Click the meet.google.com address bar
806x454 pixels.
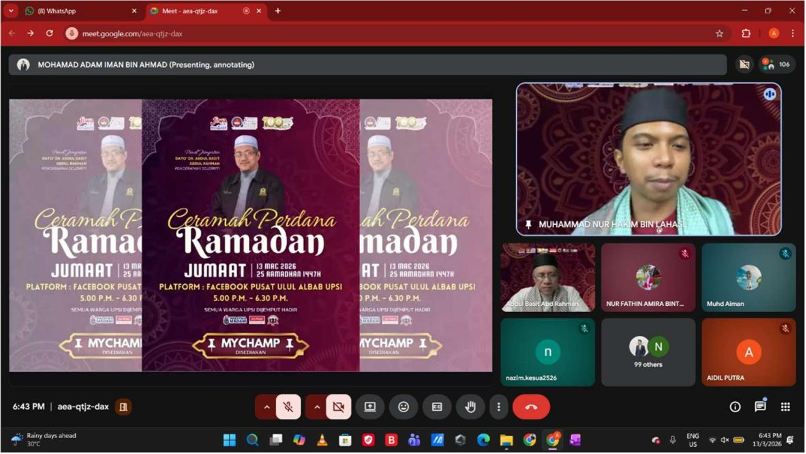[390, 33]
